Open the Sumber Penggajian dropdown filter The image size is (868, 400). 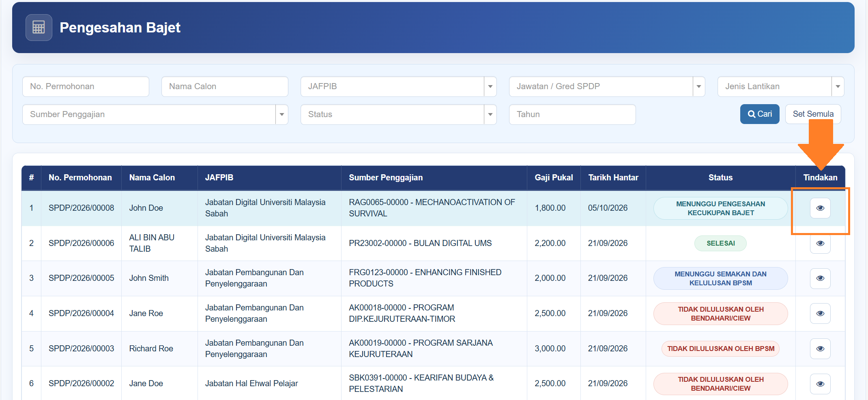pyautogui.click(x=155, y=114)
